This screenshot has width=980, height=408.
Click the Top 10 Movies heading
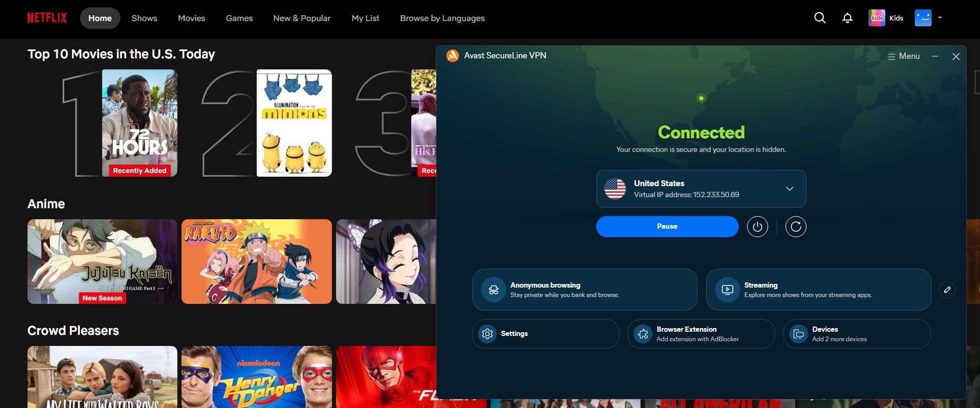coord(121,54)
